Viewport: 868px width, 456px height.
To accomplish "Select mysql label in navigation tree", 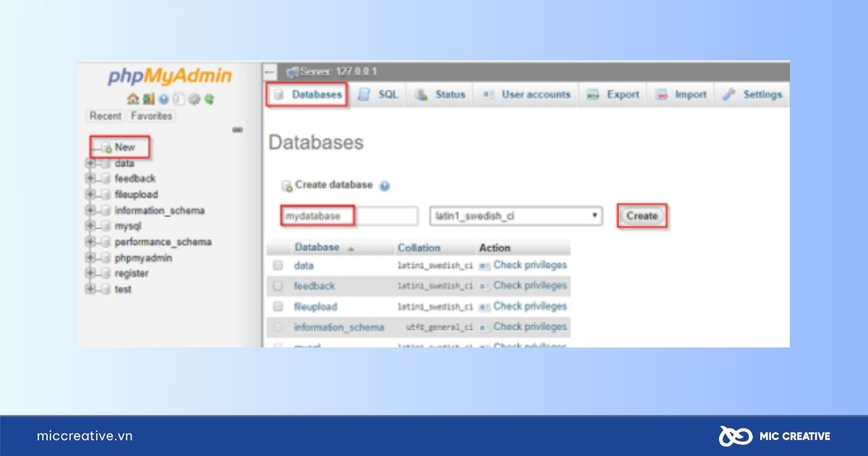I will 128,227.
